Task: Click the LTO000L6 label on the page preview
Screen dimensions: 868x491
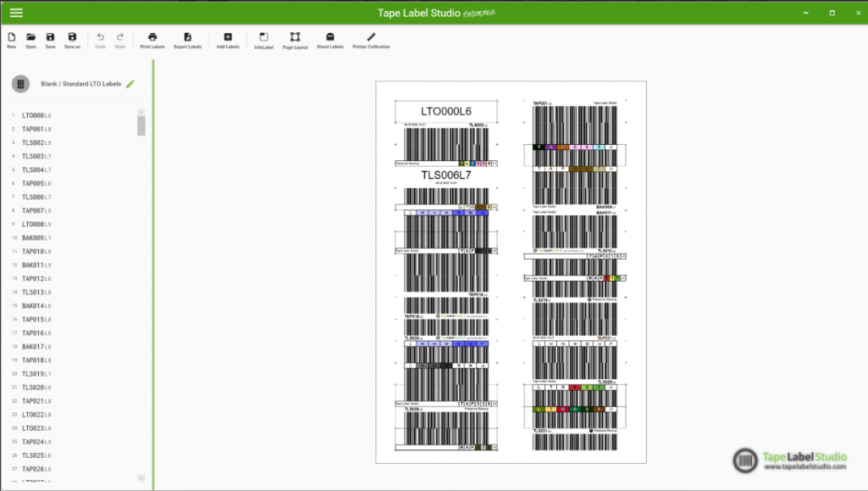Action: coord(446,111)
